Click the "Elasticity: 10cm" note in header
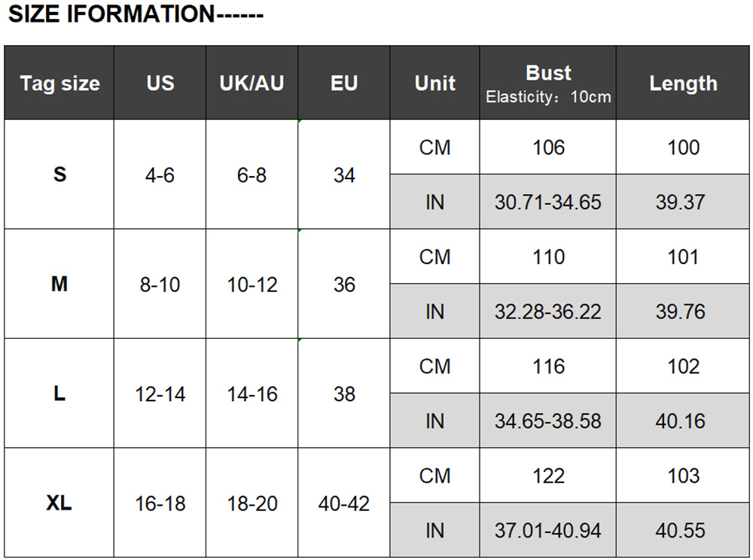Screen dimensions: 753x560 point(548,97)
